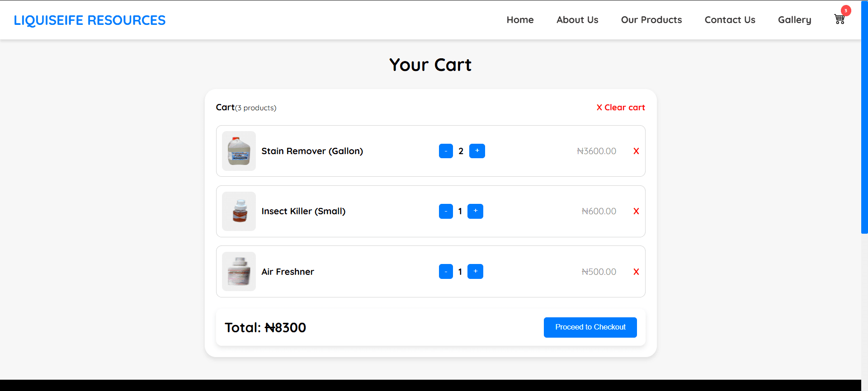The width and height of the screenshot is (868, 391).
Task: Increase Stain Remover (Gallon) quantity
Action: 477,151
